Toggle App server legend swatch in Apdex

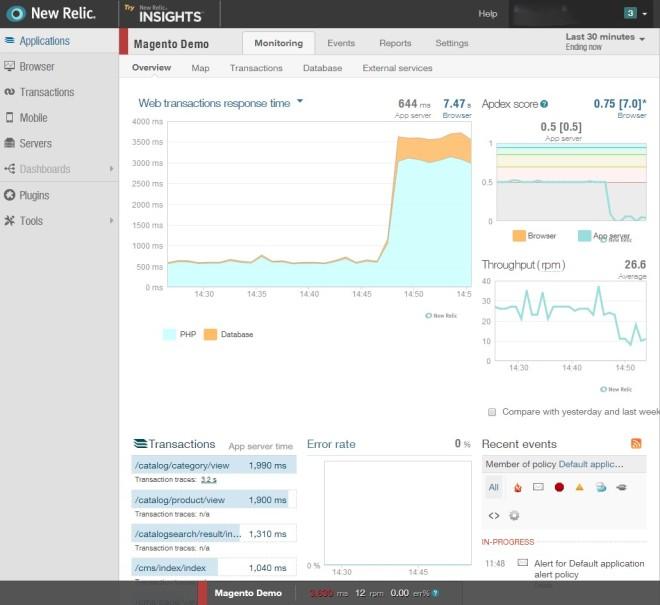[584, 236]
